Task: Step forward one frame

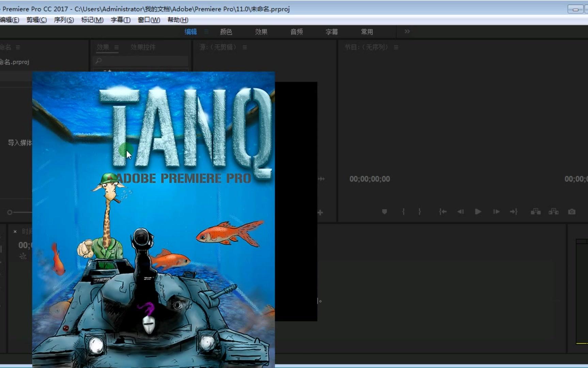Action: (x=496, y=212)
